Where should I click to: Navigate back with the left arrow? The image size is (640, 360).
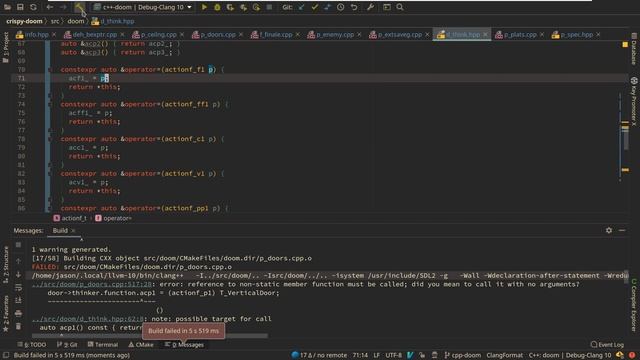49,7
